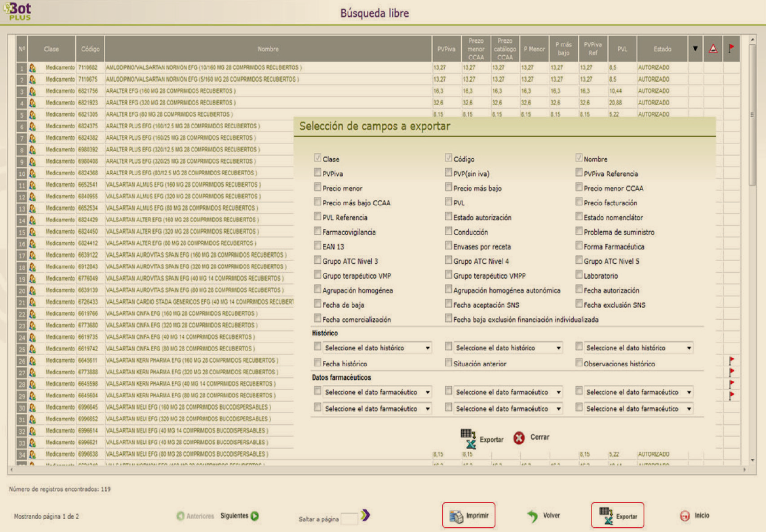The width and height of the screenshot is (766, 532).
Task: Check the Laboratorio export field
Action: [579, 276]
